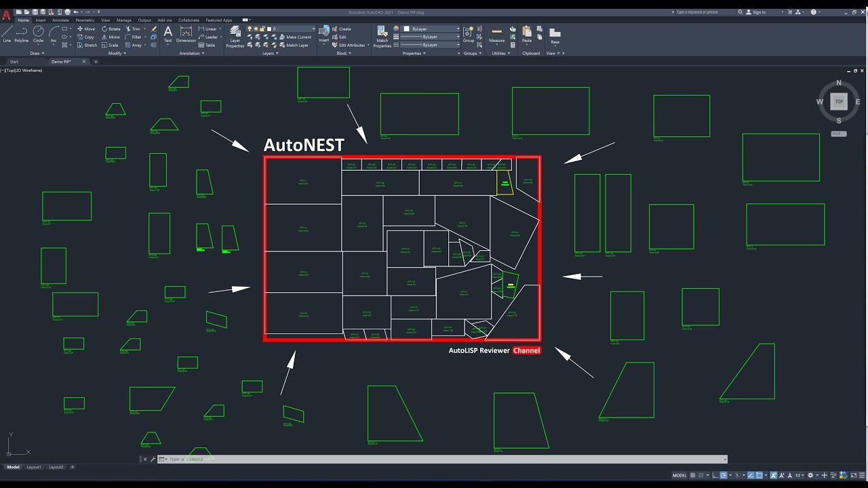This screenshot has width=868, height=488.
Task: Click the Paste clipboard button
Action: pyautogui.click(x=527, y=35)
